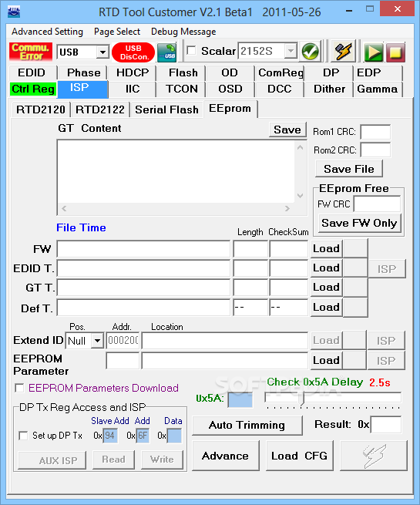Click the greyed lightning ISP execute button
This screenshot has width=420, height=505.
click(374, 456)
